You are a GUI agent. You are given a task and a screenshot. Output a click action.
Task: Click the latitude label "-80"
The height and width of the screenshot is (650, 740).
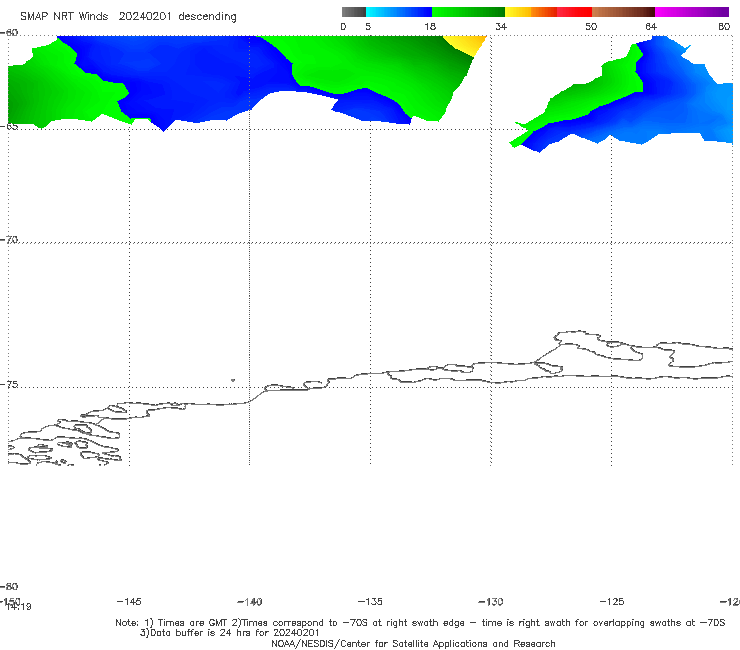pyautogui.click(x=9, y=586)
